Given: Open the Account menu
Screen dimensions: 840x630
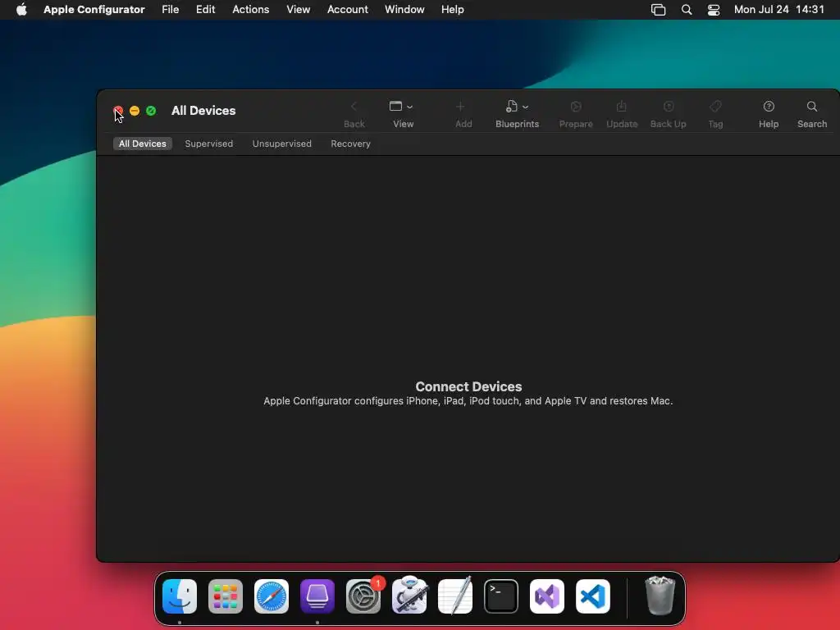Looking at the screenshot, I should (348, 10).
